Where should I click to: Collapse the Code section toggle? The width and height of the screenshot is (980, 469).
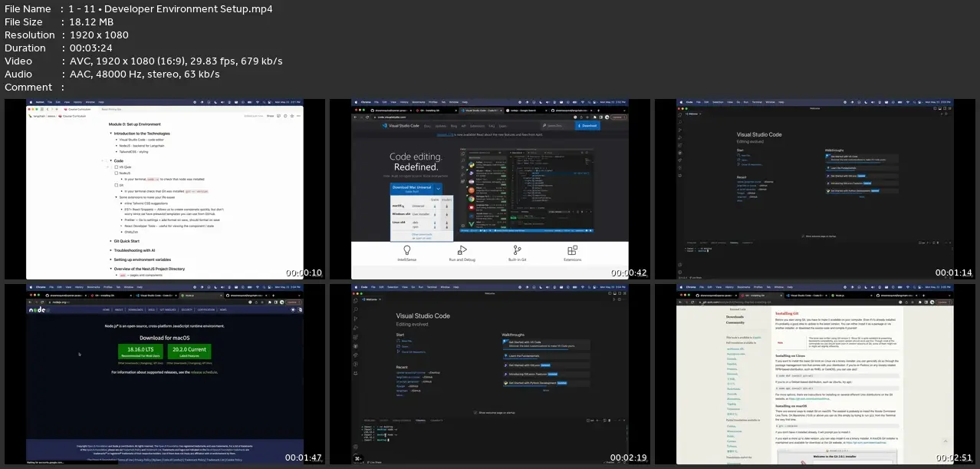pos(110,160)
